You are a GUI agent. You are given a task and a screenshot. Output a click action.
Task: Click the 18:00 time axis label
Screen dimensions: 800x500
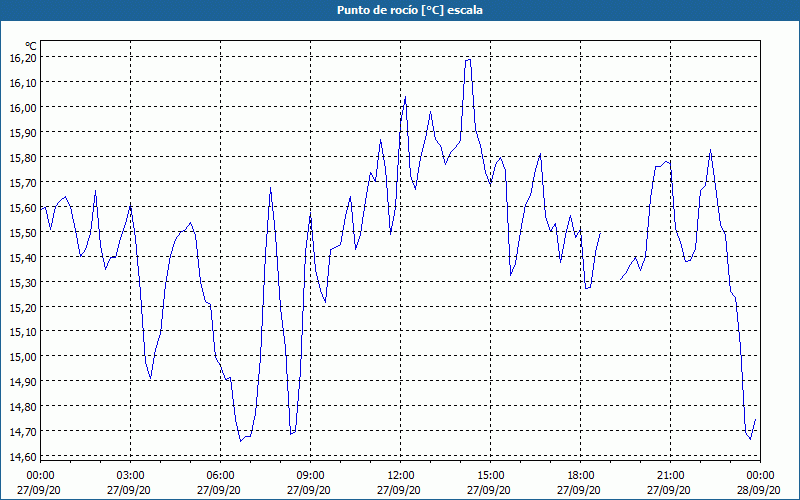(x=581, y=476)
